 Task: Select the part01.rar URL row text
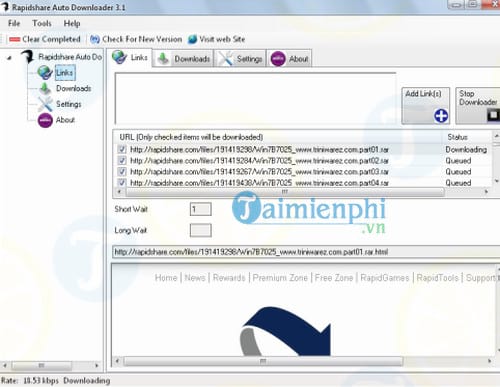259,149
